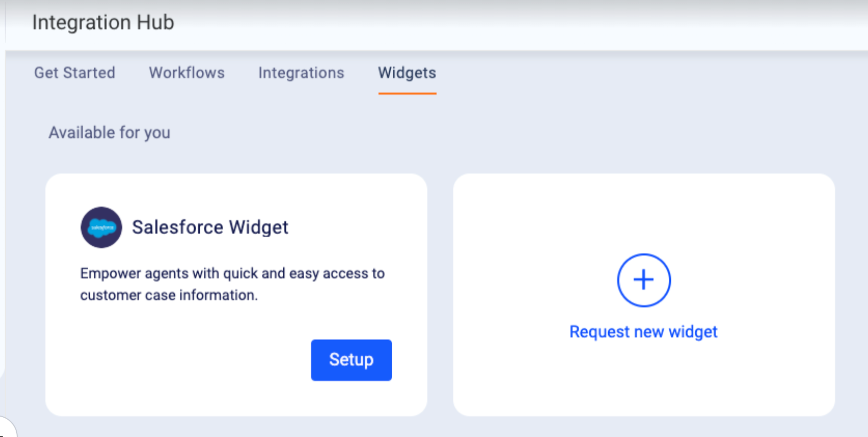
Task: Click the circled plus icon
Action: pos(644,280)
